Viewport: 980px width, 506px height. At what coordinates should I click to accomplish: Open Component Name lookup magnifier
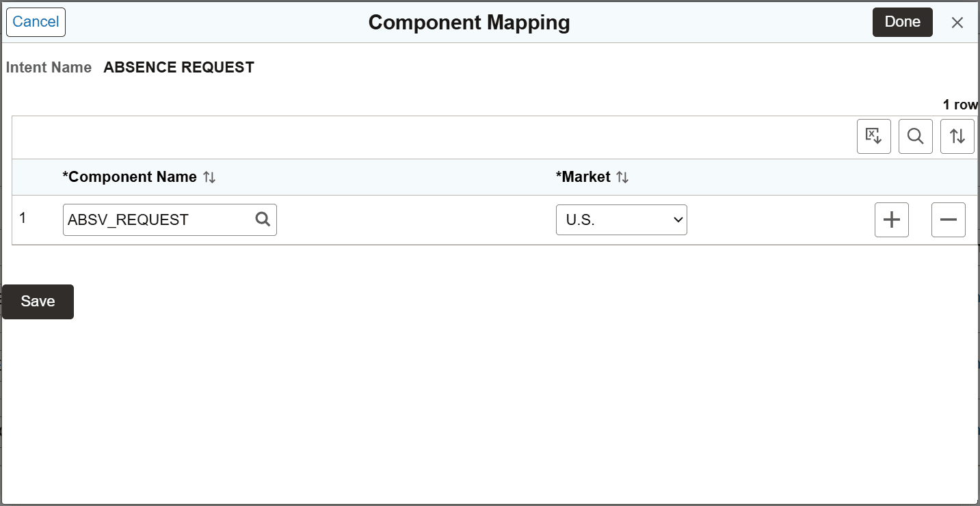pyautogui.click(x=263, y=219)
